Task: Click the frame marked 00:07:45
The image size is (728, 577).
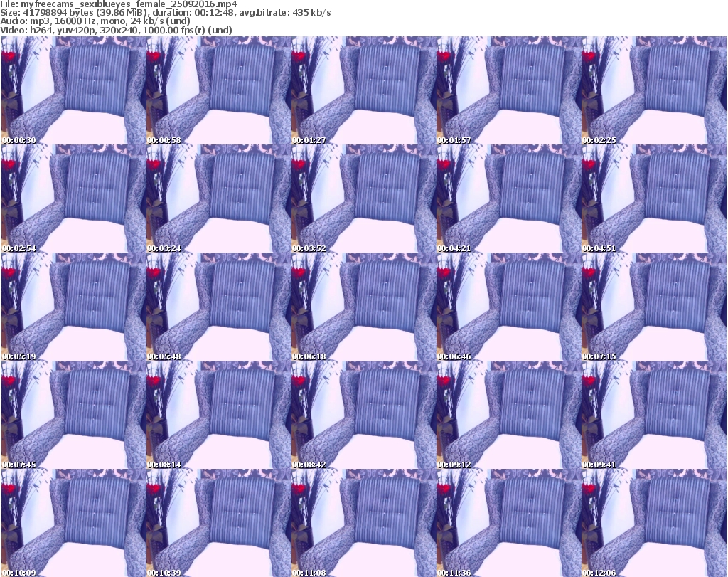Action: [73, 415]
